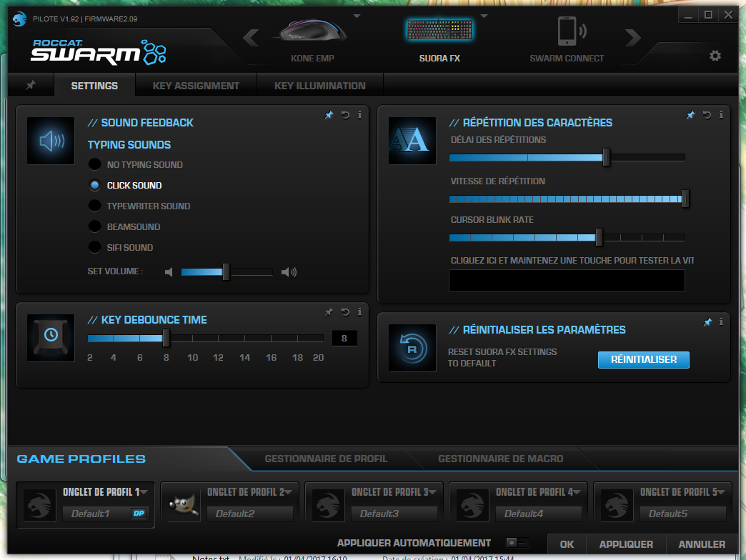Select the Kone EMP mouse device
The image size is (746, 560).
point(312,32)
